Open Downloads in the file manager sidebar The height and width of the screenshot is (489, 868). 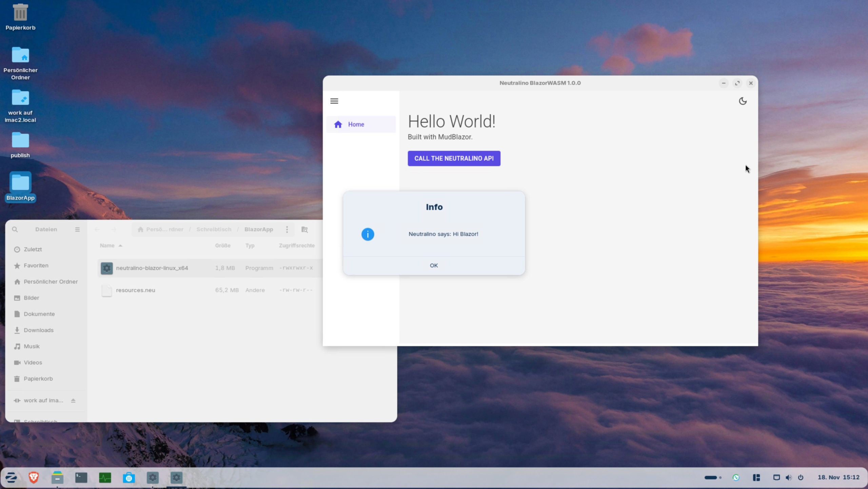click(x=38, y=330)
